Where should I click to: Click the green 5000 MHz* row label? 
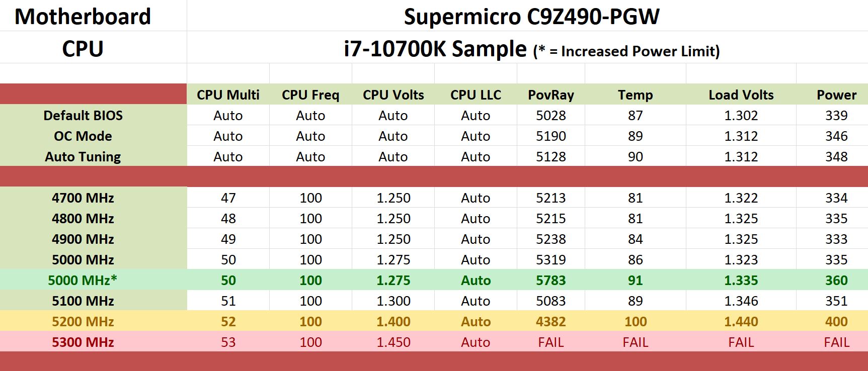click(x=83, y=280)
